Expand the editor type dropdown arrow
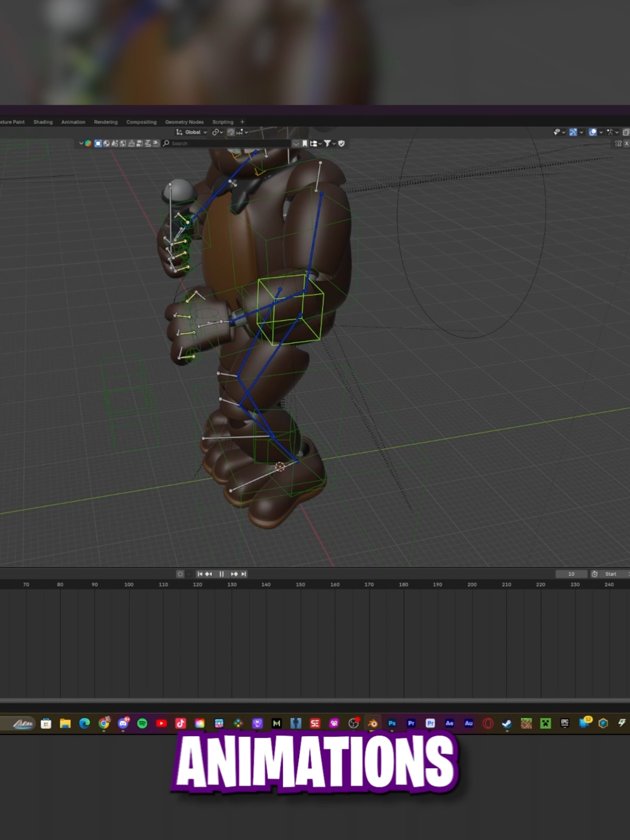 click(81, 143)
